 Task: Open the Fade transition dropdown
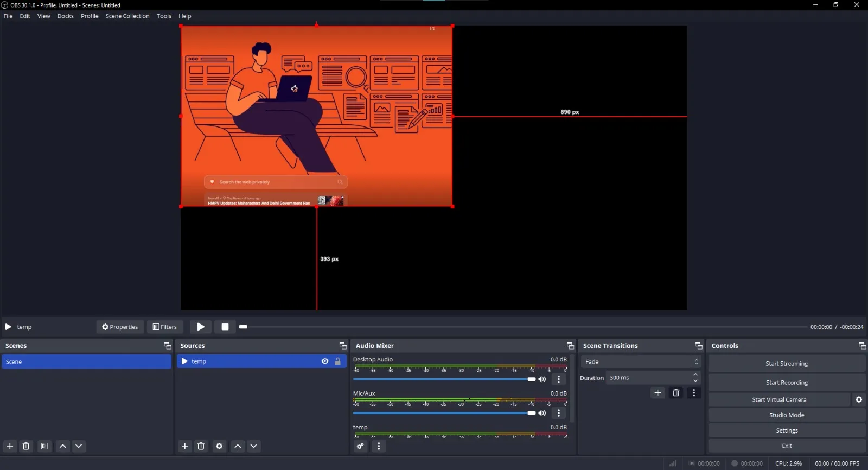(641, 362)
